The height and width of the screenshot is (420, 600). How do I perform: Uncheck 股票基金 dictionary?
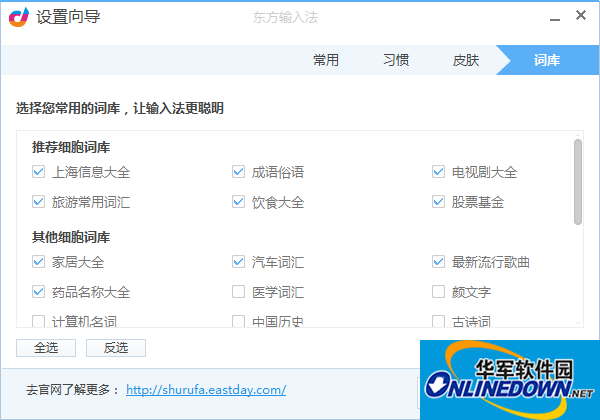click(439, 202)
